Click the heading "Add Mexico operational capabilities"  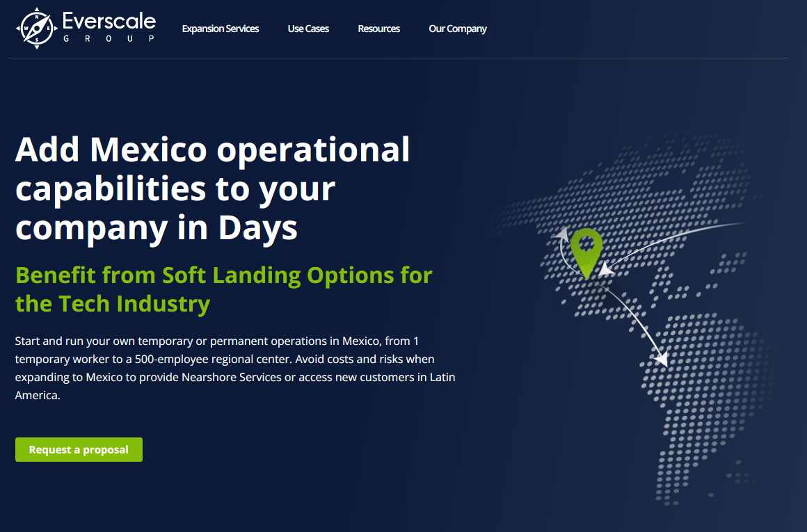213,188
